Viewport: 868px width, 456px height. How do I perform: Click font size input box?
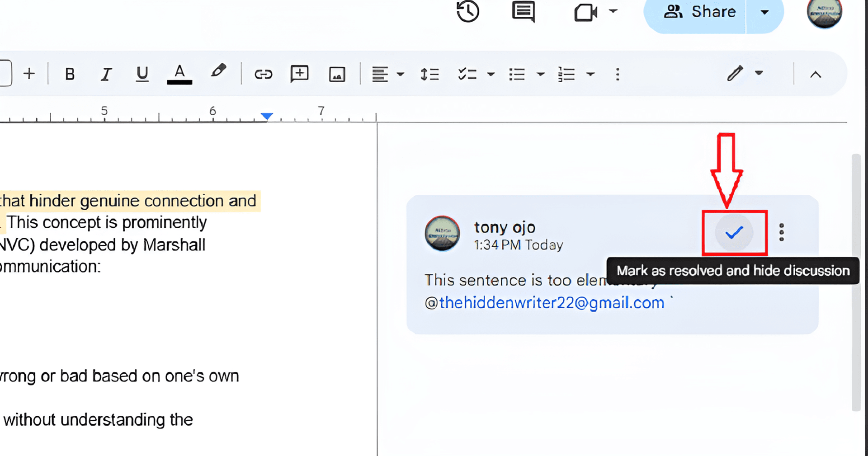tap(5, 73)
